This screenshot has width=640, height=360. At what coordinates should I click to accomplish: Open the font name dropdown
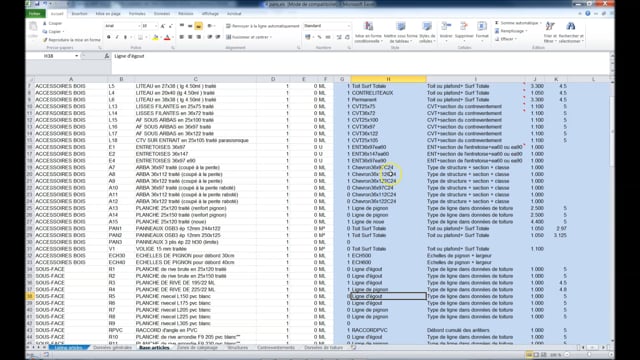click(x=138, y=26)
